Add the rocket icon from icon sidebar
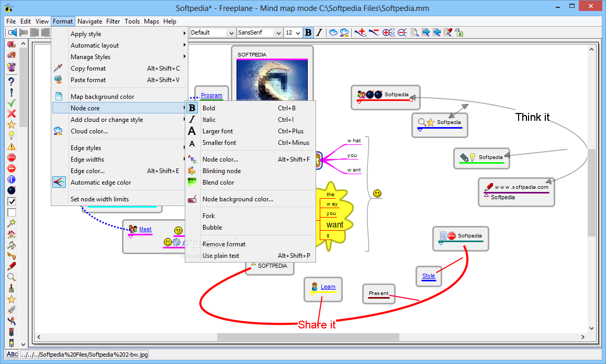 point(12,310)
